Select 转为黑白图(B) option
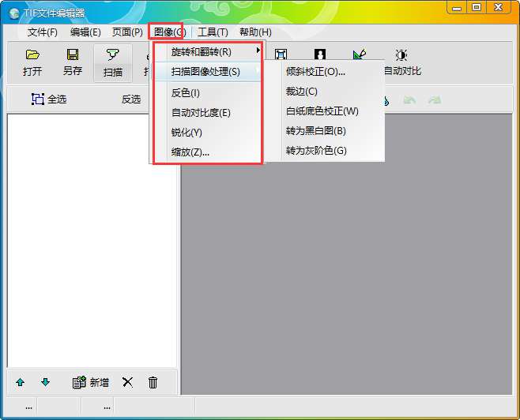This screenshot has width=520, height=420. (x=325, y=131)
